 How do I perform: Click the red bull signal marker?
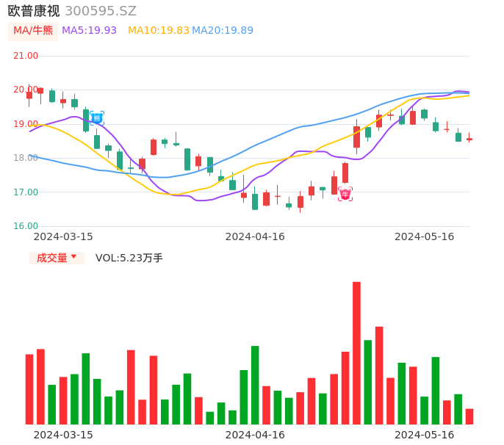click(345, 194)
